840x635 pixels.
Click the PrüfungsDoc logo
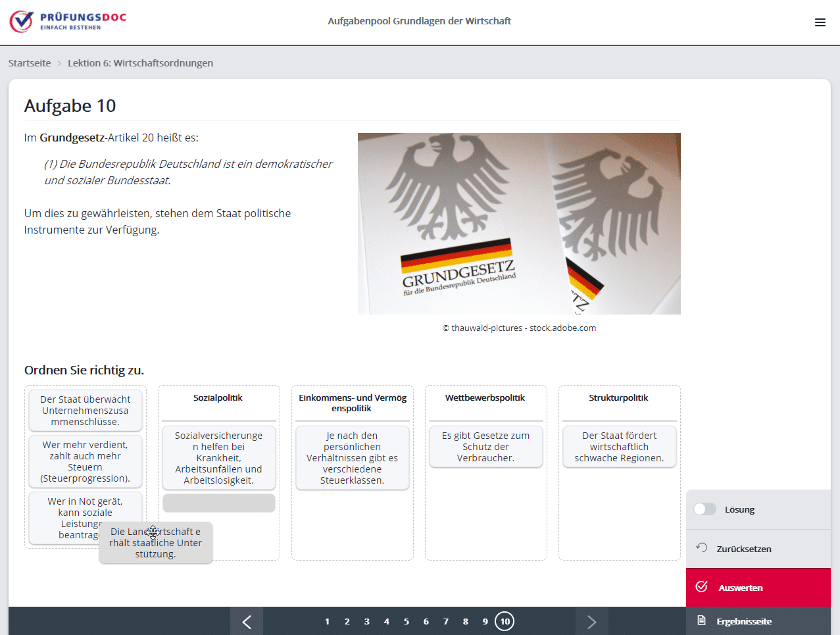click(68, 22)
